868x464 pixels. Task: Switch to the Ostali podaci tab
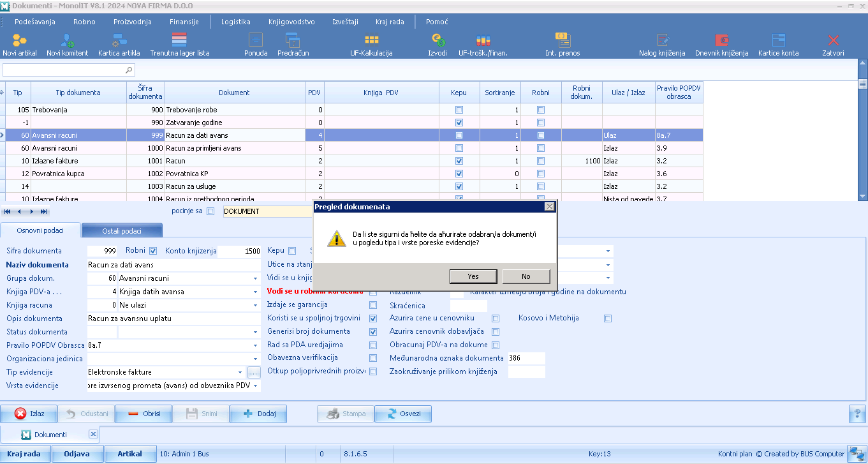(x=122, y=230)
